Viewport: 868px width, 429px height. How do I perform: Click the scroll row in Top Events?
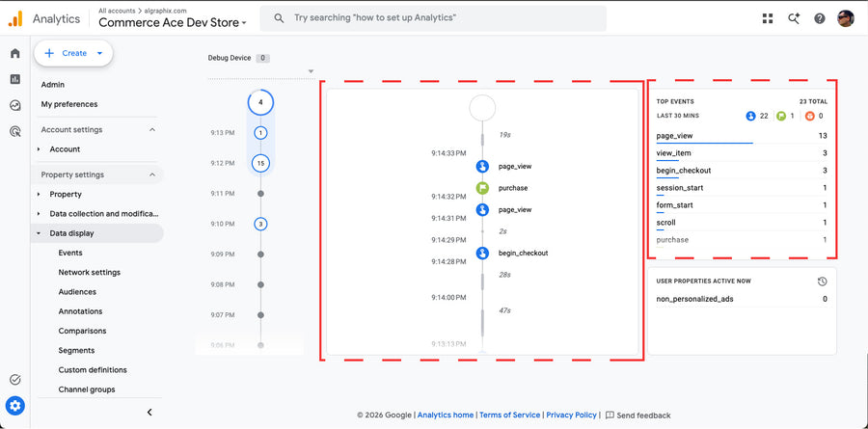click(742, 223)
